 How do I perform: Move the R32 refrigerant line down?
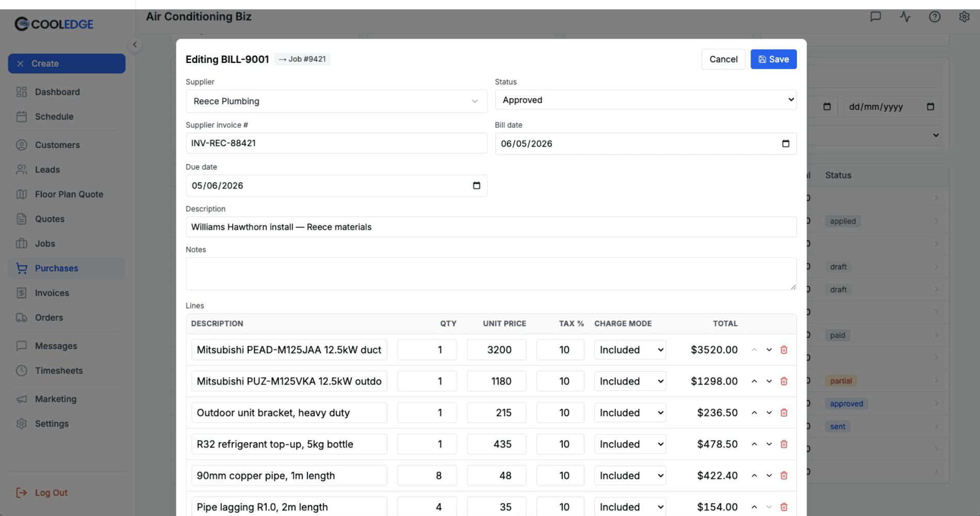(769, 444)
